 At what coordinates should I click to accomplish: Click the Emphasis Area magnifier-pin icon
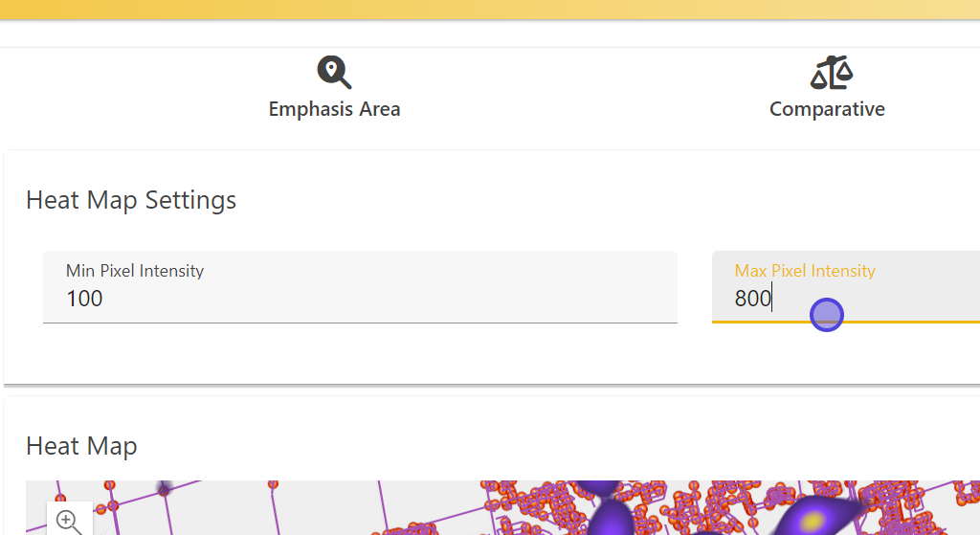[334, 73]
